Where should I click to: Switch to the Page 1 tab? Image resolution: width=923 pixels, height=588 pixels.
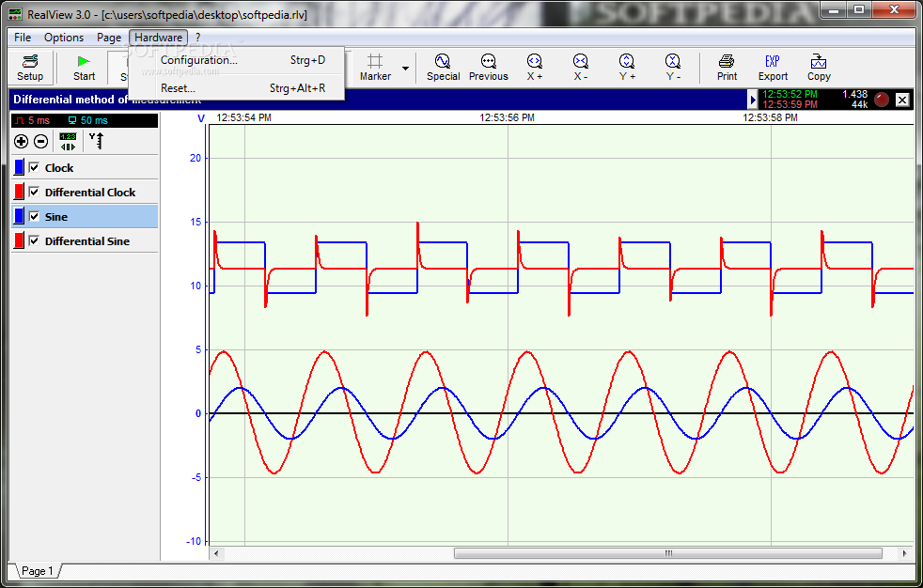point(37,570)
